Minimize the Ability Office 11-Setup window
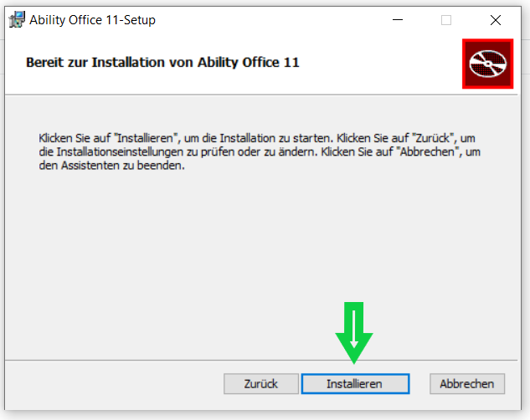The width and height of the screenshot is (530, 420). point(398,20)
